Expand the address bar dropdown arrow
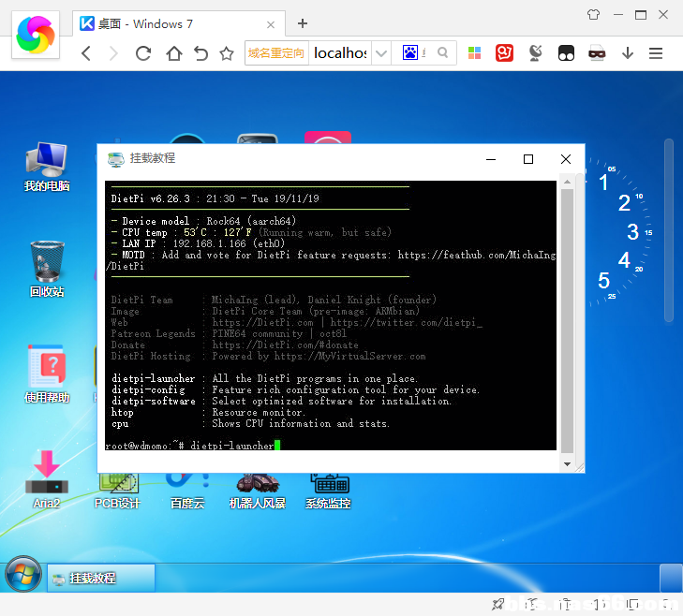This screenshot has width=683, height=616. click(x=381, y=53)
